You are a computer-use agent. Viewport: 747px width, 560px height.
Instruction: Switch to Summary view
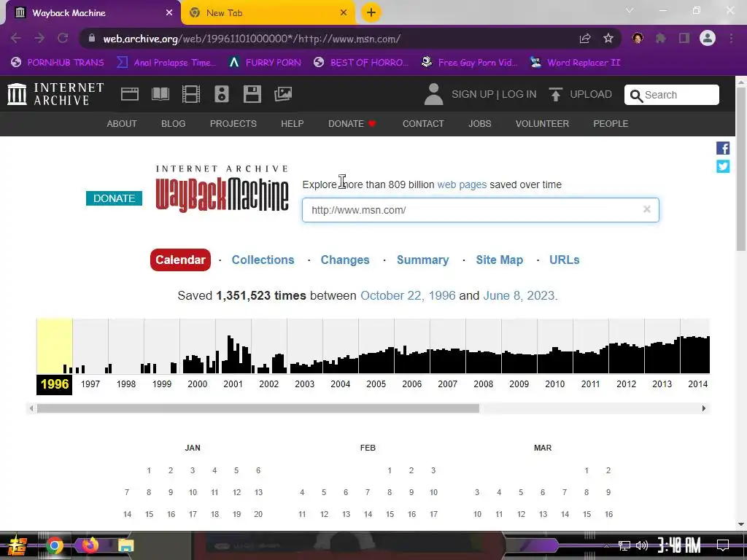(422, 260)
